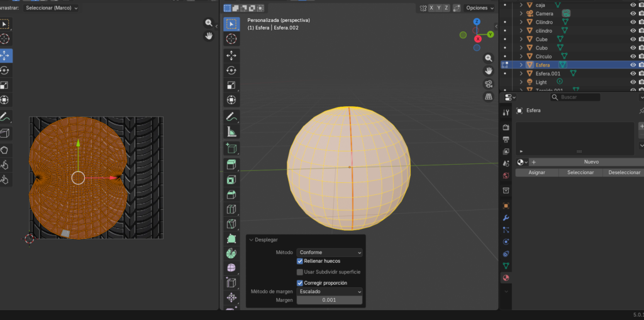Viewport: 644px width, 320px height.
Task: Switch to orthographic/perspective grid view button
Action: (x=489, y=97)
